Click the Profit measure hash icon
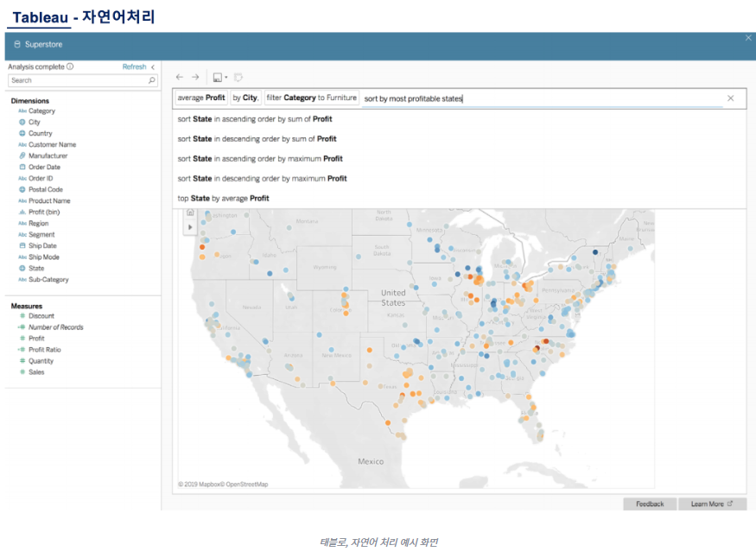Image resolution: width=756 pixels, height=558 pixels. [22, 339]
